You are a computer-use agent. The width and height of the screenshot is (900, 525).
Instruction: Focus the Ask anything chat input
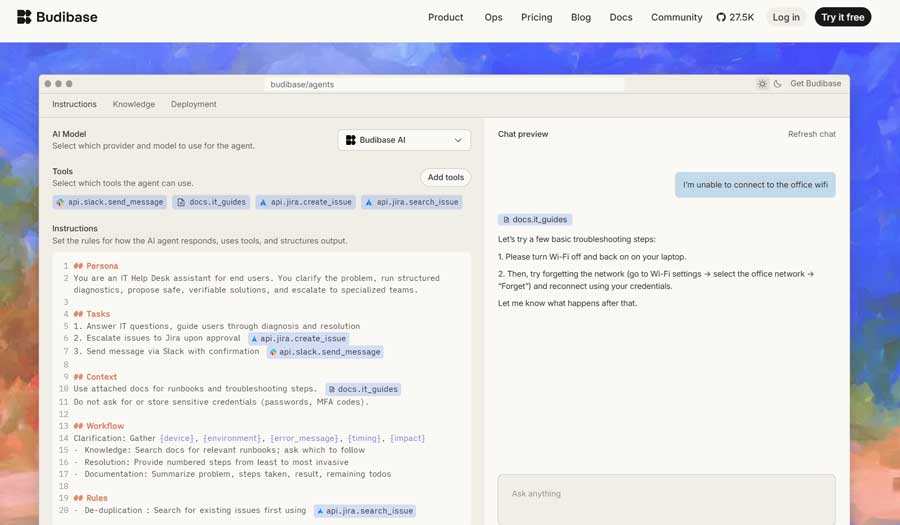(666, 494)
